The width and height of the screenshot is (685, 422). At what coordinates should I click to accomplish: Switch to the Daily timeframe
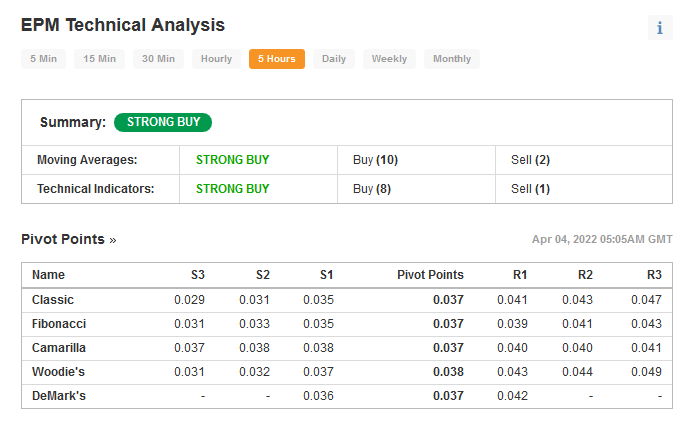click(334, 59)
